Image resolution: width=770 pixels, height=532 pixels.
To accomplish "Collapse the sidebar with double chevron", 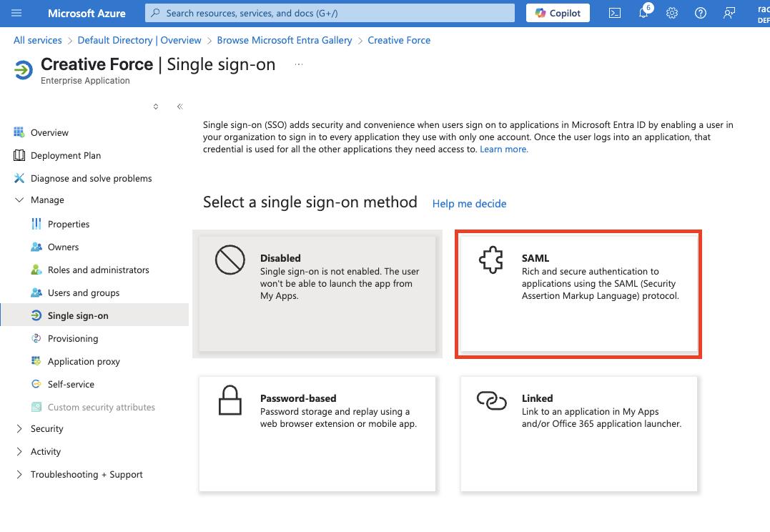I will (x=179, y=107).
